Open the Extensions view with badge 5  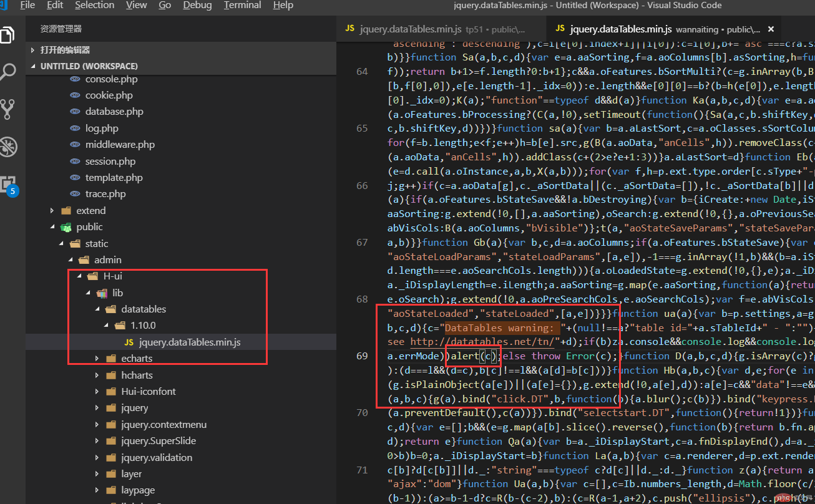[x=7, y=185]
